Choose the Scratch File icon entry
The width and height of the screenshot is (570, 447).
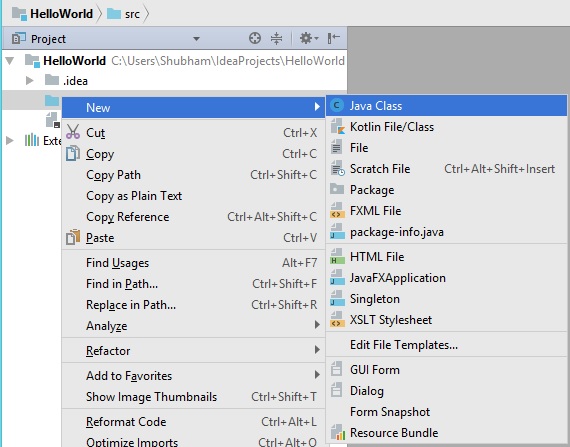pyautogui.click(x=337, y=169)
